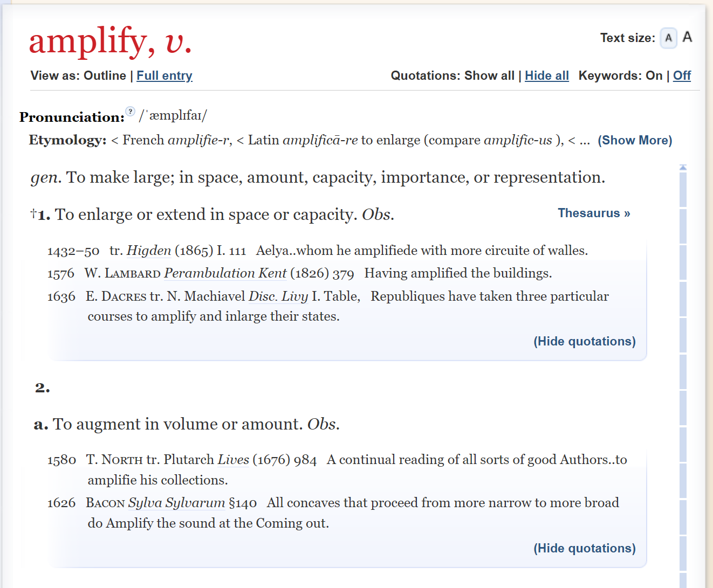Open the Sylva Sylvarum source link
This screenshot has height=588, width=713.
click(176, 503)
